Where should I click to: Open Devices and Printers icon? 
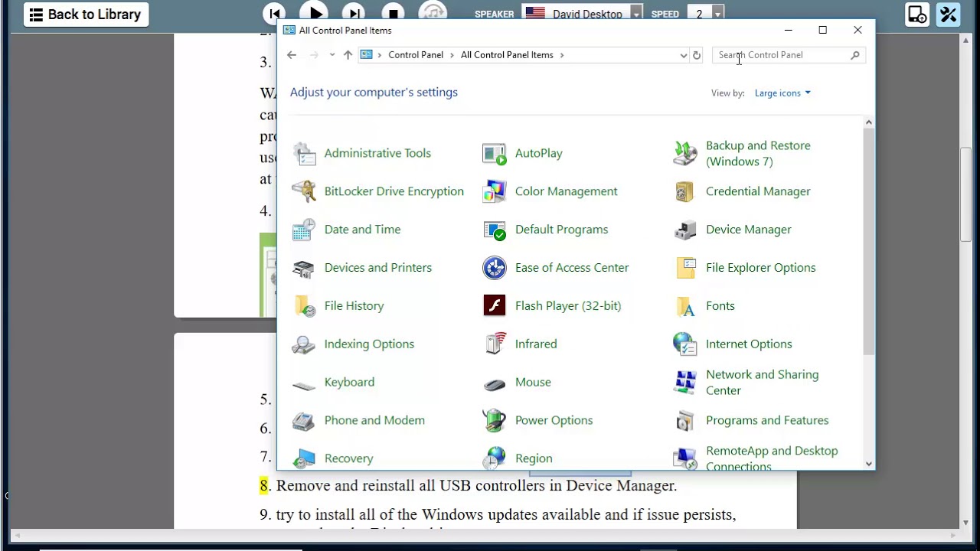coord(304,268)
